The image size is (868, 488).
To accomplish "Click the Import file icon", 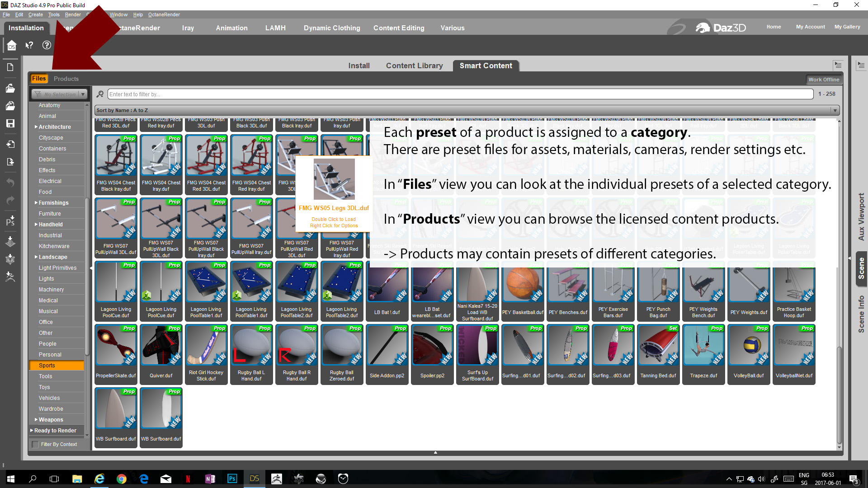I will tap(10, 144).
